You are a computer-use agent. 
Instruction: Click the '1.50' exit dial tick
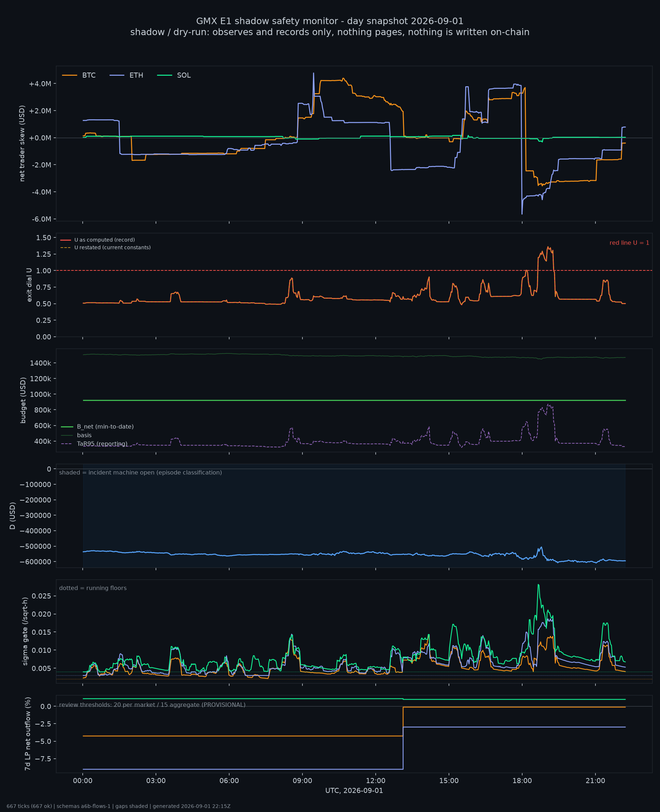(44, 237)
